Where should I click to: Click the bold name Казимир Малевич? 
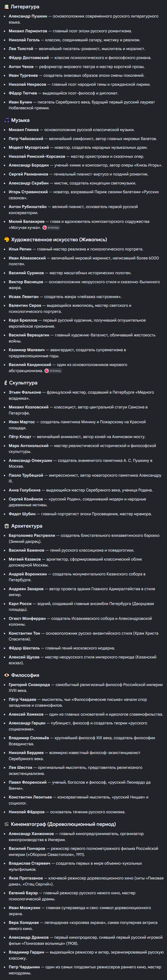click(27, 350)
